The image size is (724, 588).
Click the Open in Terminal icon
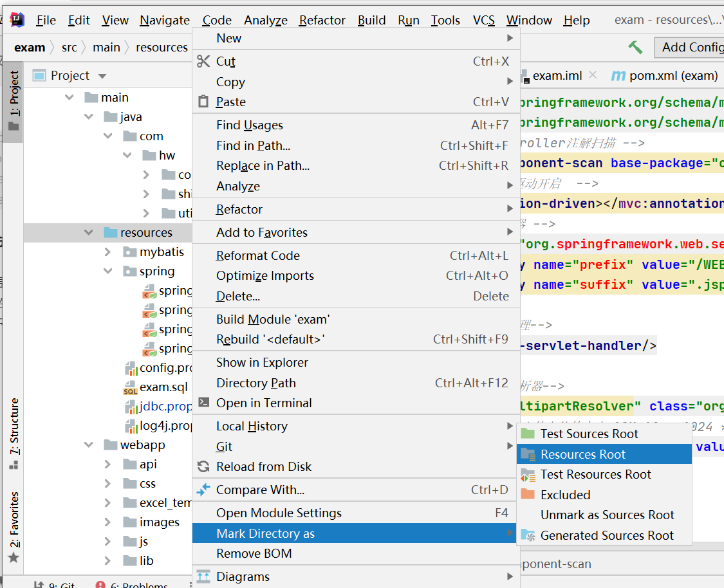tap(203, 403)
